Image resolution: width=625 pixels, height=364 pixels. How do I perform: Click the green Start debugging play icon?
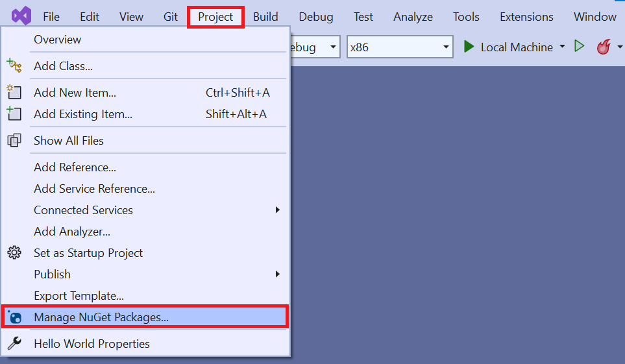tap(469, 47)
